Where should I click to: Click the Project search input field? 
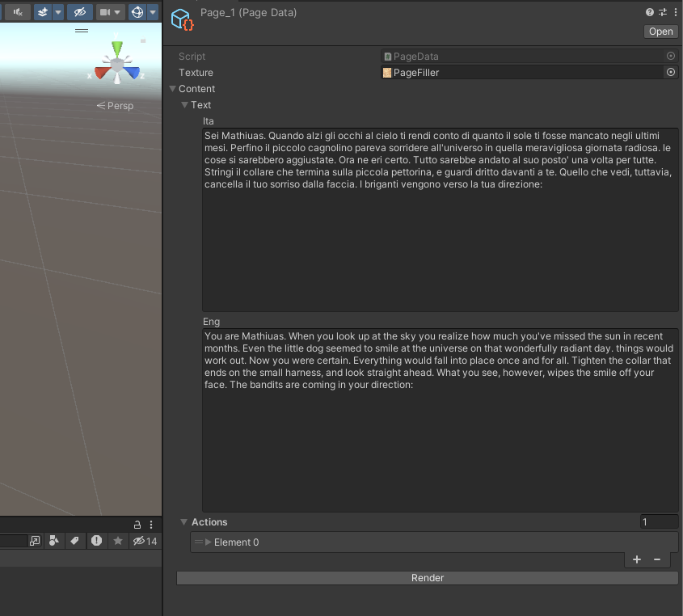tap(13, 541)
